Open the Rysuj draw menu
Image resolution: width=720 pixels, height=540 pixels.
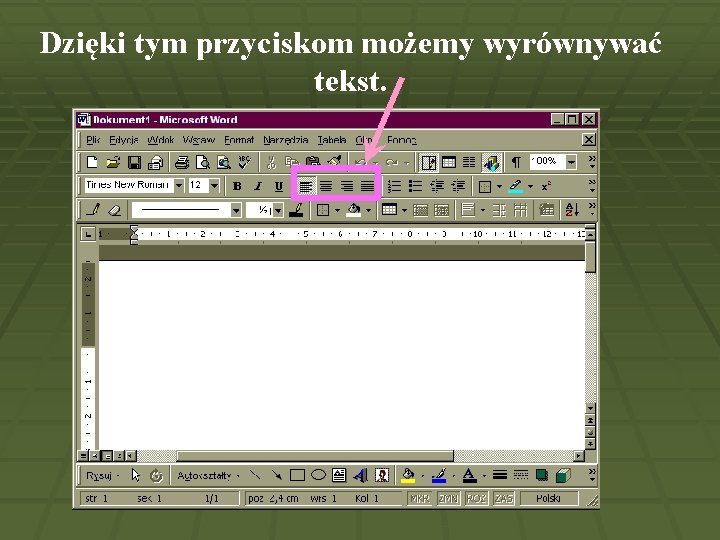pos(102,475)
